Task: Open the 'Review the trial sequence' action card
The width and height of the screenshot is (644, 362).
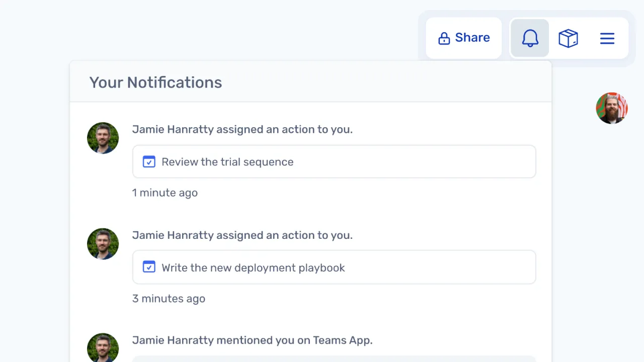Action: (334, 161)
